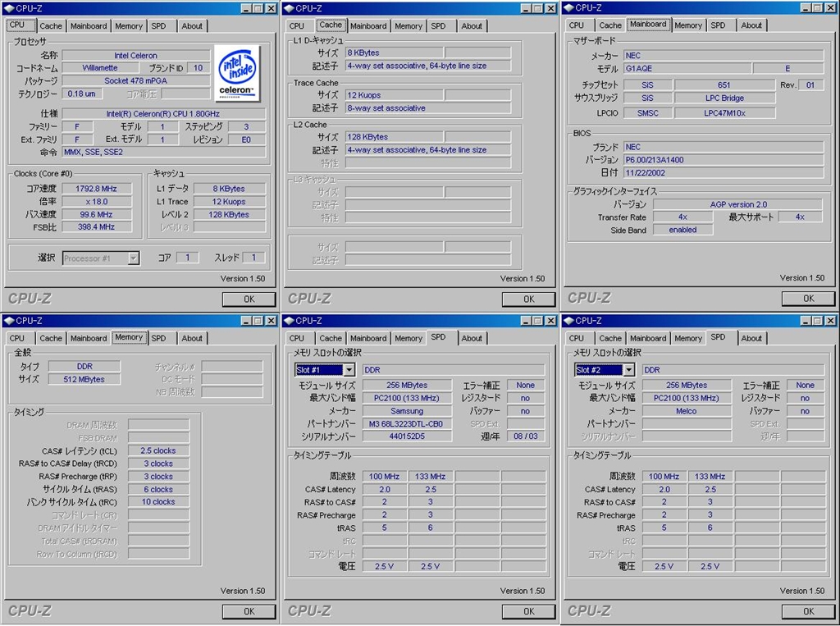Click the P6.00/213A1400 BIOS version field
Viewport: 840px width, 626px height.
pyautogui.click(x=724, y=160)
